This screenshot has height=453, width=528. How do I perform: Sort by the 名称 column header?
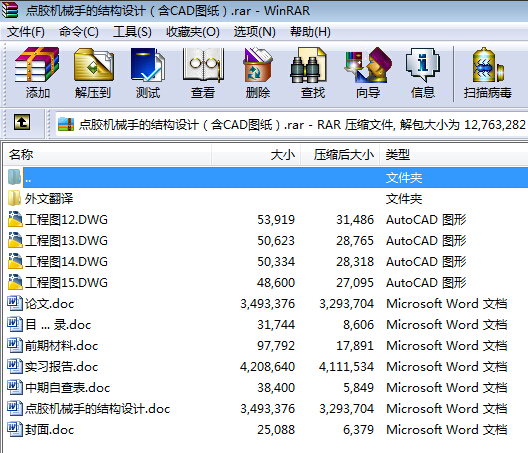click(108, 155)
